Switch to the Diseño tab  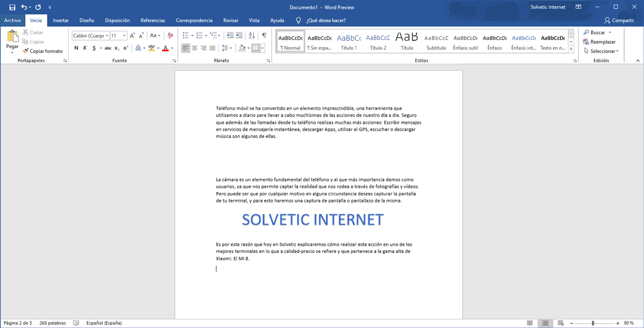(x=87, y=20)
